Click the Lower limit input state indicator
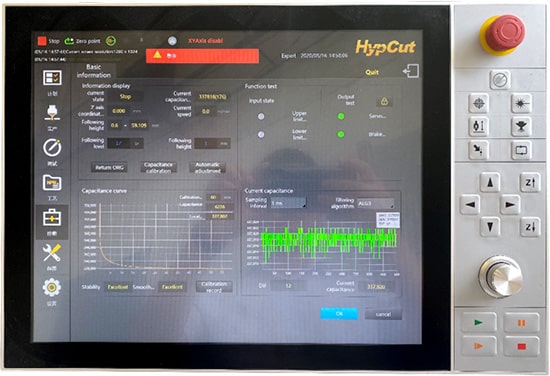 click(x=261, y=134)
